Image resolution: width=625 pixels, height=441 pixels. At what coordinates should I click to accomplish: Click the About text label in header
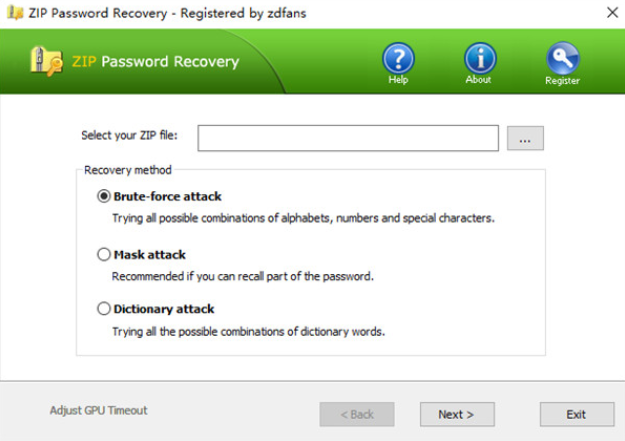pyautogui.click(x=479, y=80)
